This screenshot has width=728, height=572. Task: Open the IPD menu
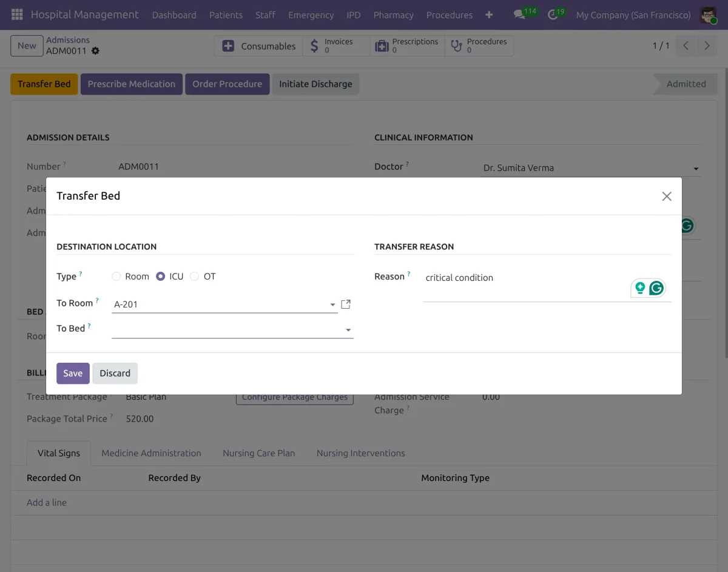[x=354, y=15]
